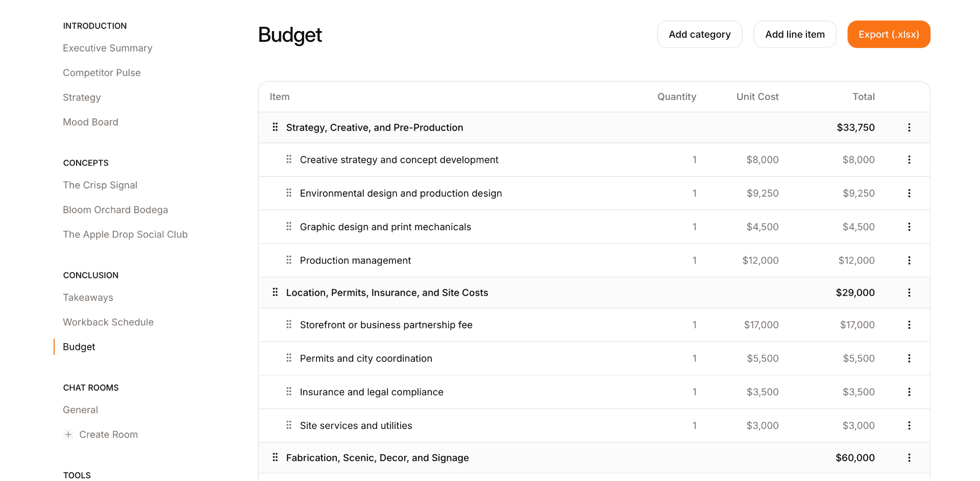Click the Strategy, Creative, and Pre-Production category title
The width and height of the screenshot is (980, 481).
[x=375, y=128]
